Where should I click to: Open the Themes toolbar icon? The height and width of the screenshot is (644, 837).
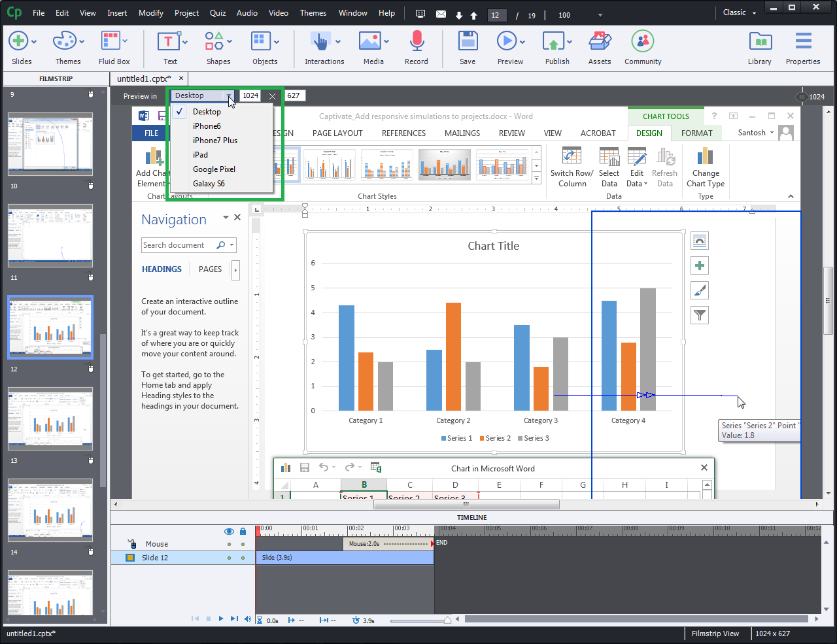point(64,41)
